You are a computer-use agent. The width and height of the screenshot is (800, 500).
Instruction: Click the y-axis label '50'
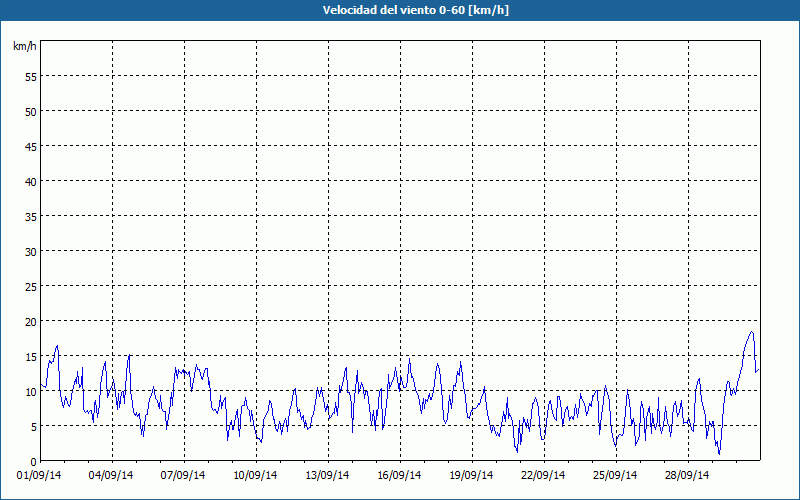(31, 111)
